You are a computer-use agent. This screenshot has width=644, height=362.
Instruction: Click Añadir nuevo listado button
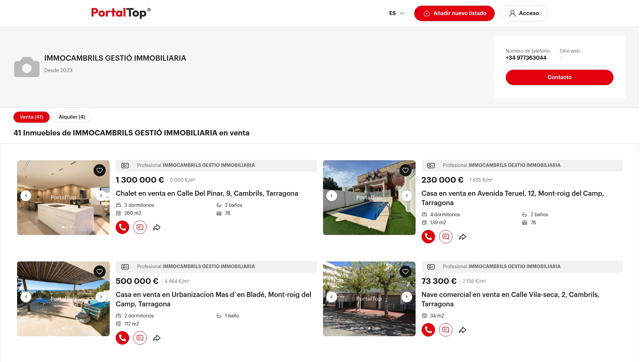[x=454, y=13]
